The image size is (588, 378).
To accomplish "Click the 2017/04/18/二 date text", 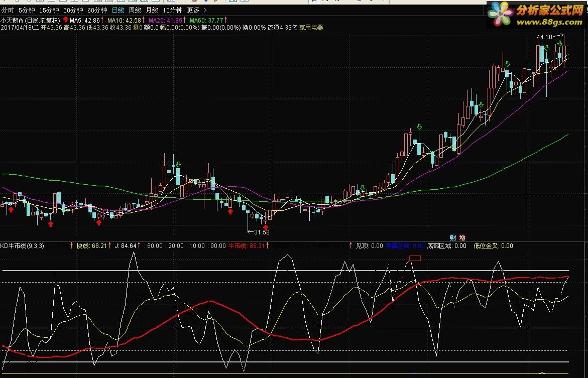I will (x=20, y=28).
